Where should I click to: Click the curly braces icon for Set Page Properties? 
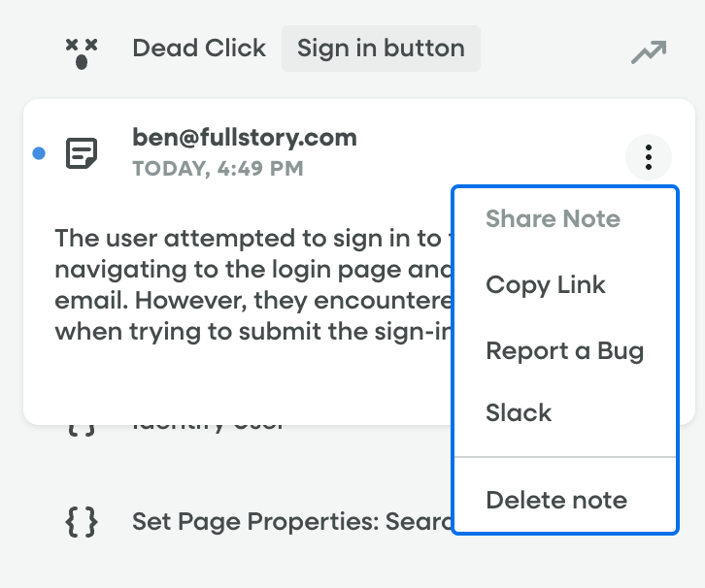click(82, 523)
